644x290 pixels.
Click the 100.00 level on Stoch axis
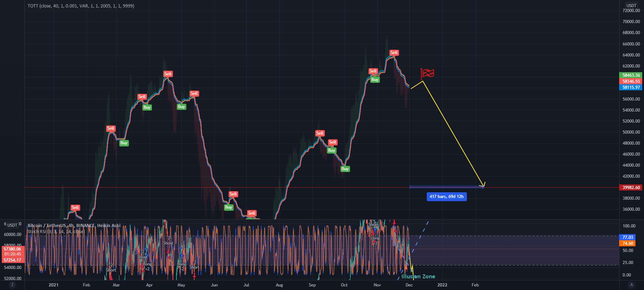pos(629,226)
